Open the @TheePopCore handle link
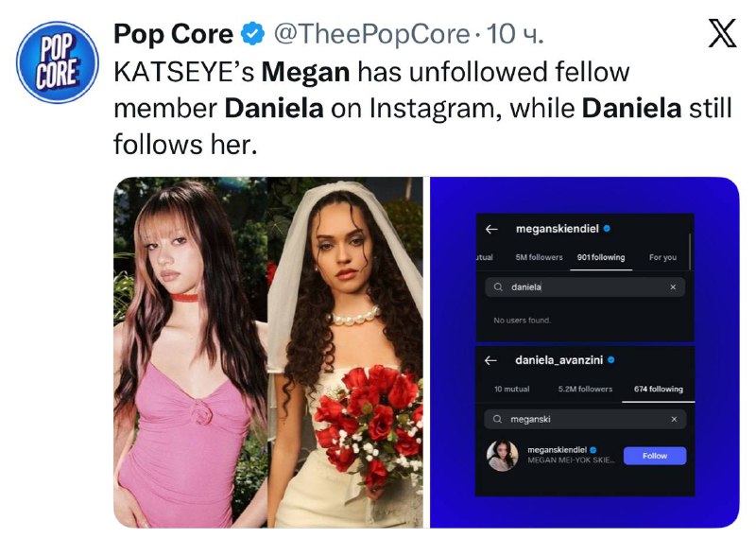Image resolution: width=756 pixels, height=538 pixels. (370, 35)
